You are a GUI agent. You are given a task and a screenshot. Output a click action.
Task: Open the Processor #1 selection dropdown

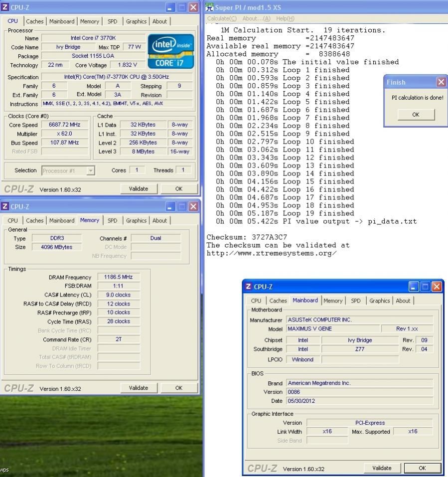click(x=90, y=170)
